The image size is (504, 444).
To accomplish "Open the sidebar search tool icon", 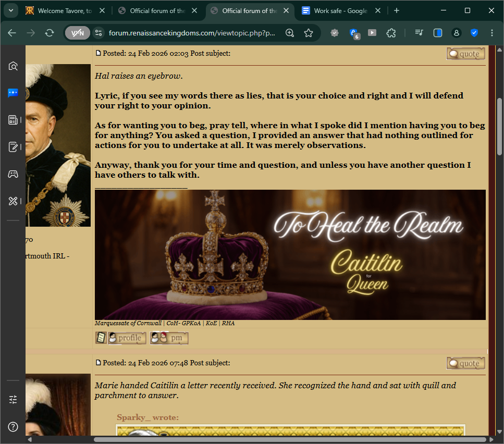I will tap(13, 66).
